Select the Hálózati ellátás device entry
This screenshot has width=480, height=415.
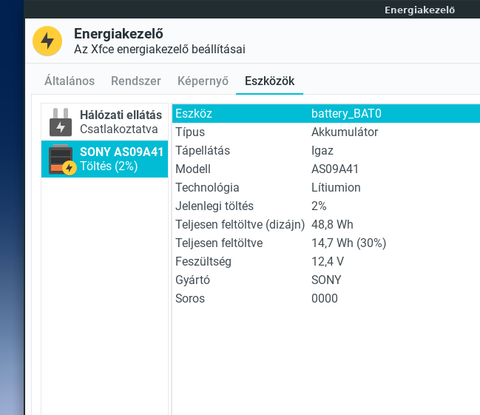(105, 122)
